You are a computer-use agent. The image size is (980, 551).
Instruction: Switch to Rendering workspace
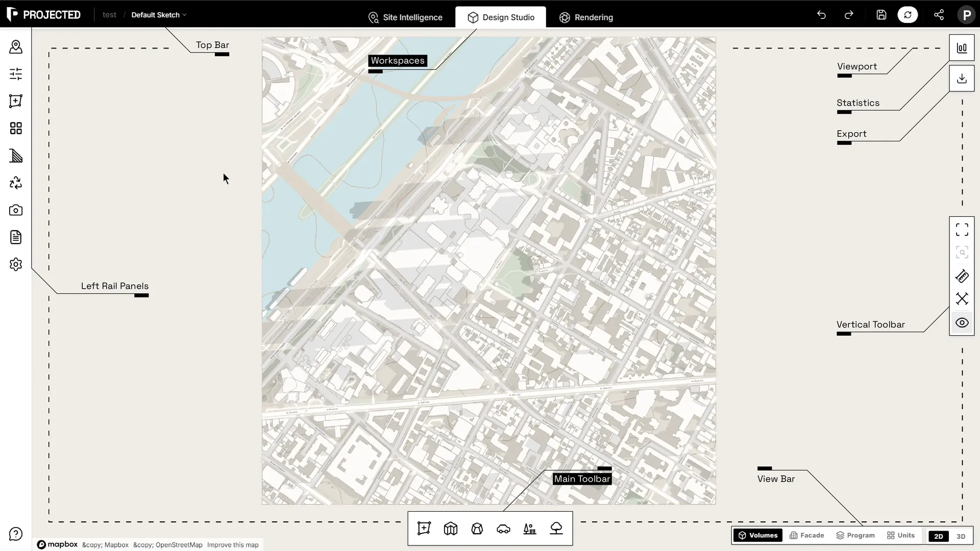(x=586, y=17)
